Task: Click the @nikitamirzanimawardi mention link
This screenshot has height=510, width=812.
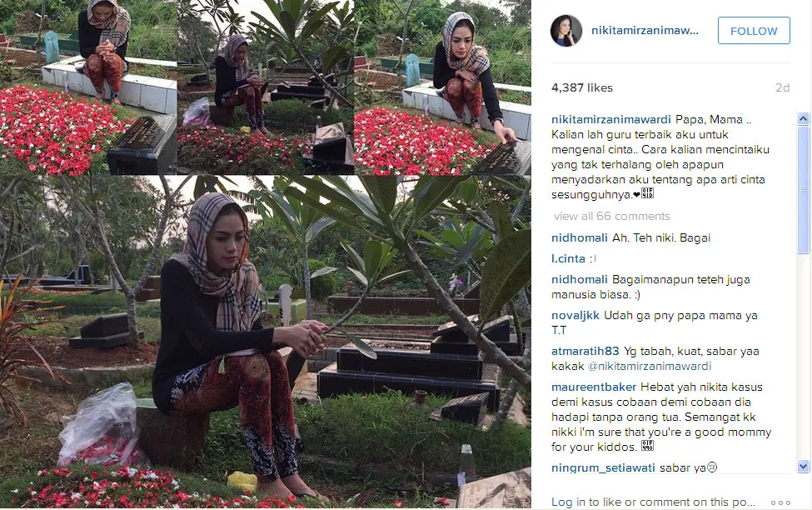Action: 650,366
